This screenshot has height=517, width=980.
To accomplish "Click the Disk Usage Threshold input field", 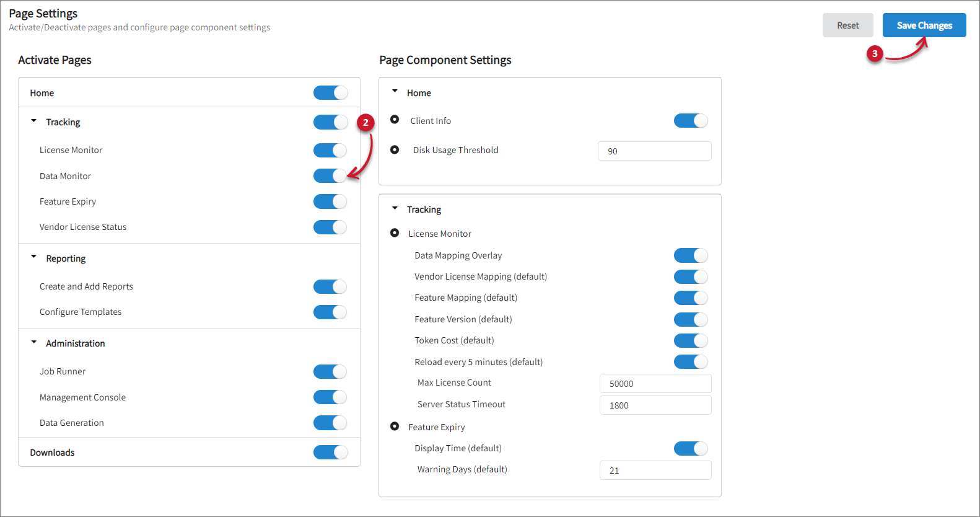I will (x=654, y=151).
